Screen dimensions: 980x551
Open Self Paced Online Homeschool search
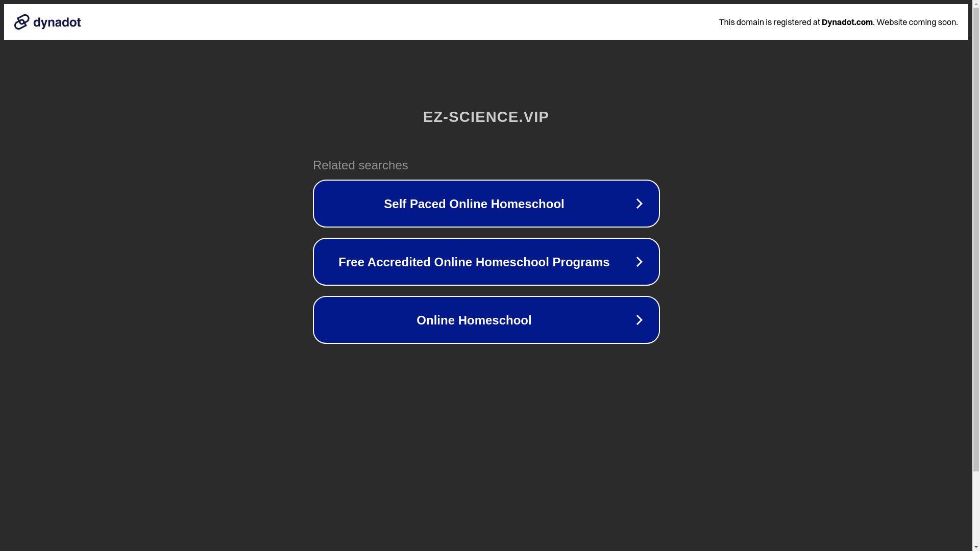click(x=486, y=204)
